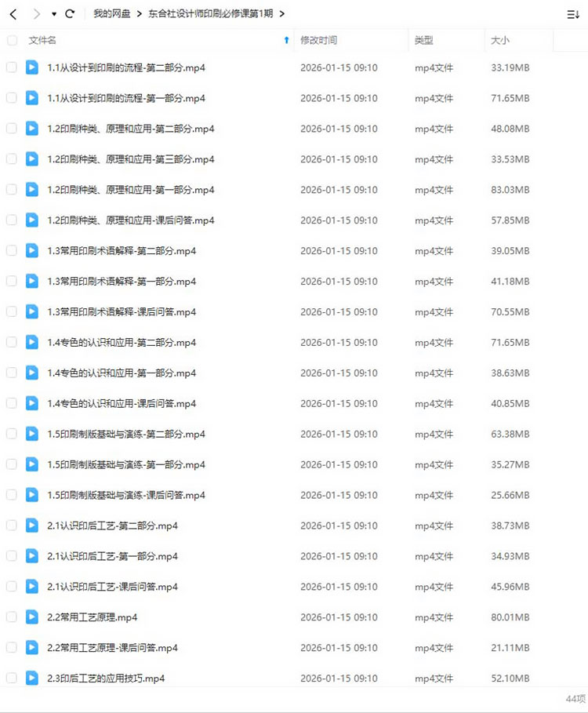Click the video icon for 1.3常用印刷术语解释-课后问答.mp4
This screenshot has height=713, width=588.
coord(32,311)
